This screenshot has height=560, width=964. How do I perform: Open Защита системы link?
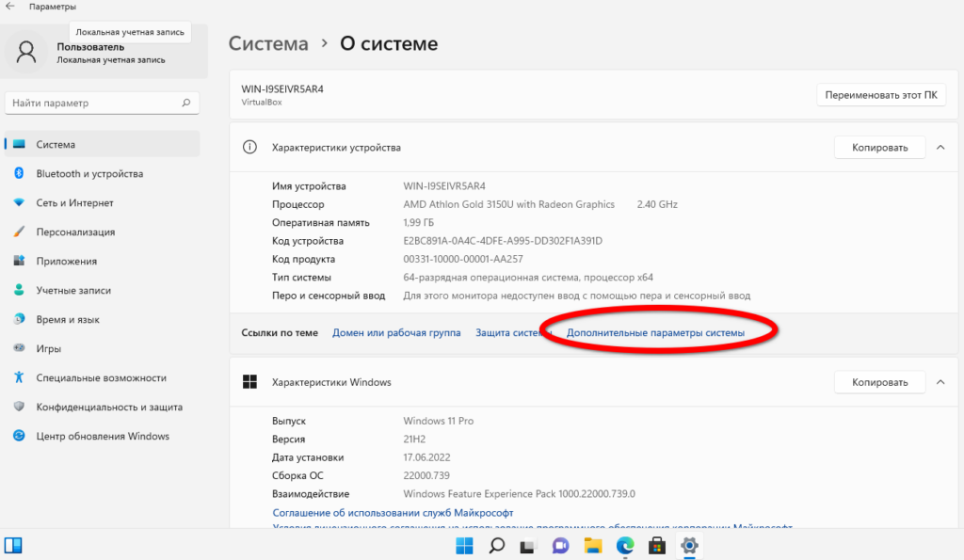pyautogui.click(x=513, y=332)
